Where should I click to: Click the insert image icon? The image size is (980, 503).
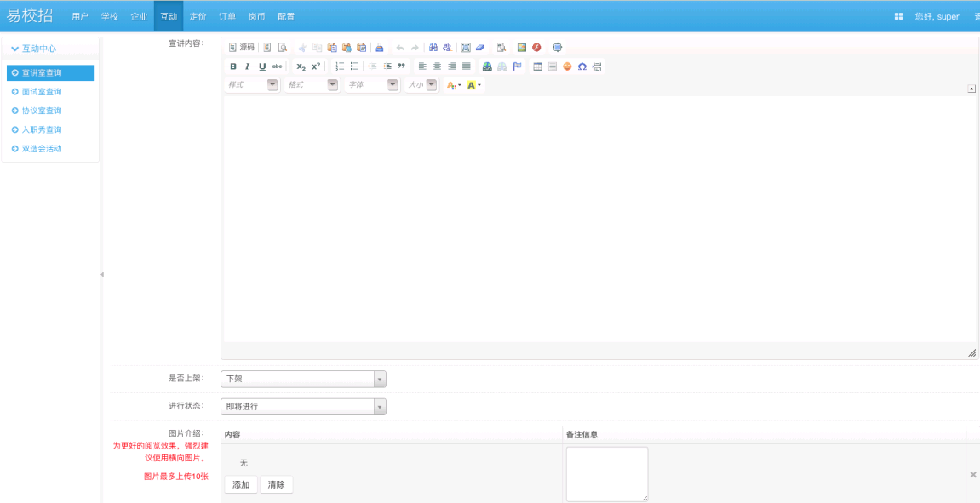pyautogui.click(x=523, y=48)
